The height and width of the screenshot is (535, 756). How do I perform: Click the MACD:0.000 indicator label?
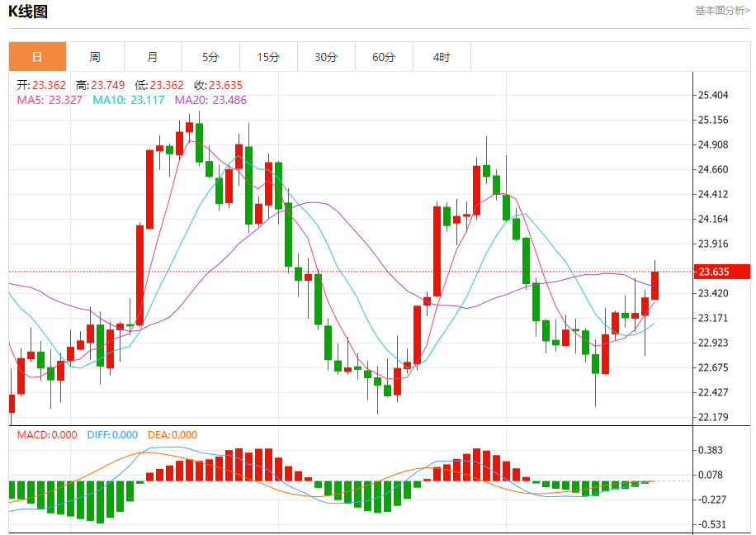(47, 435)
